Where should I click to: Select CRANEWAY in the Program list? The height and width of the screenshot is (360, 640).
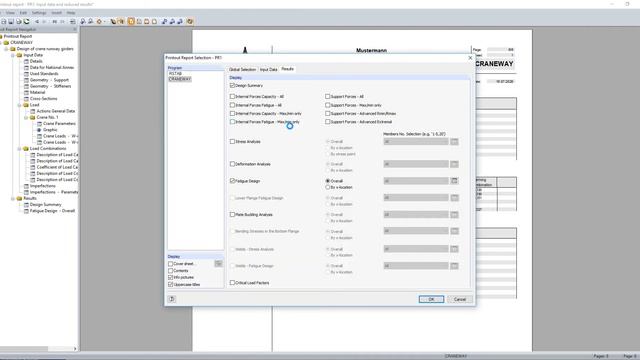(180, 79)
